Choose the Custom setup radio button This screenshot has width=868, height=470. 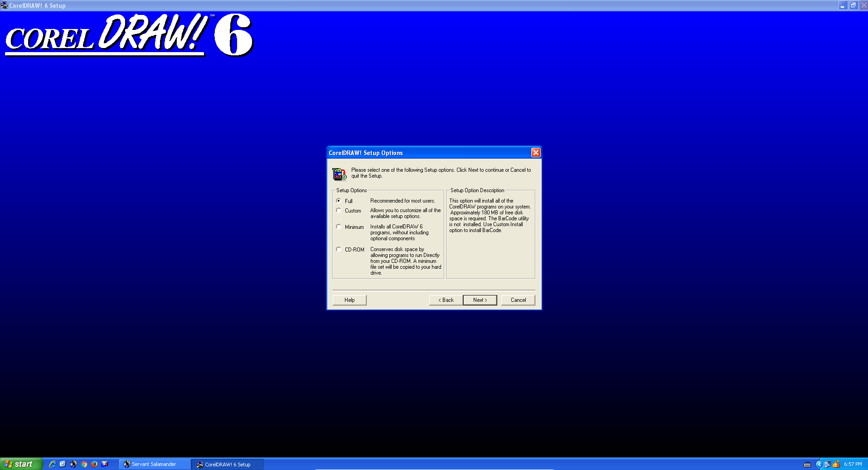coord(339,210)
